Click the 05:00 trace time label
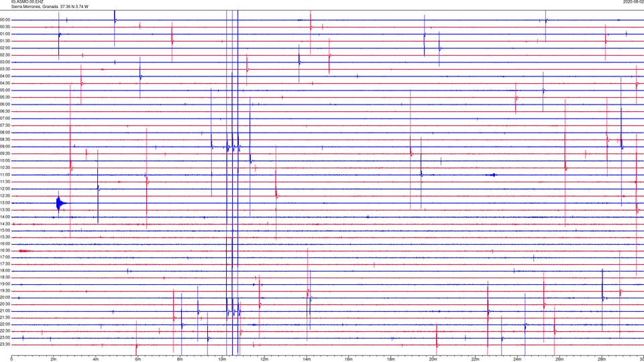This screenshot has height=362, width=644. 5,90
